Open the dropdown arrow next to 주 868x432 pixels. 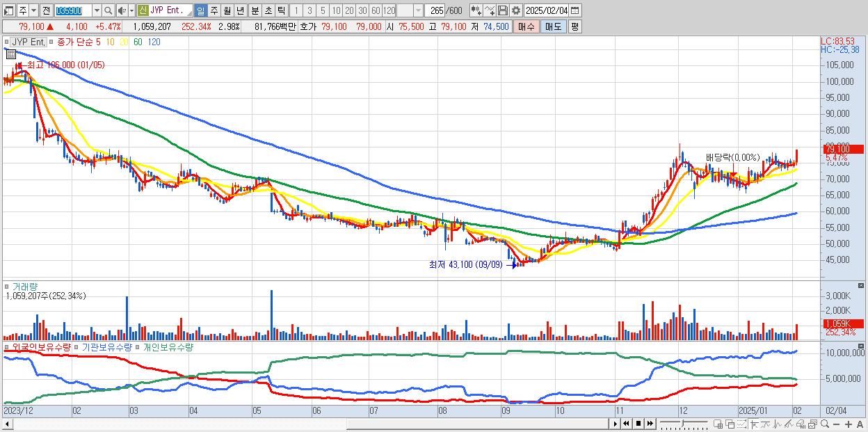pyautogui.click(x=34, y=10)
